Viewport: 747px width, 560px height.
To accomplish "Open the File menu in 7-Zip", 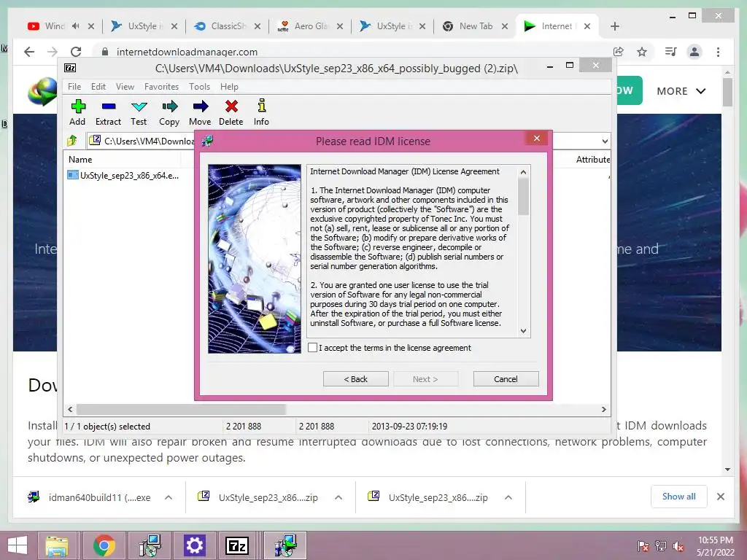I will 74,87.
